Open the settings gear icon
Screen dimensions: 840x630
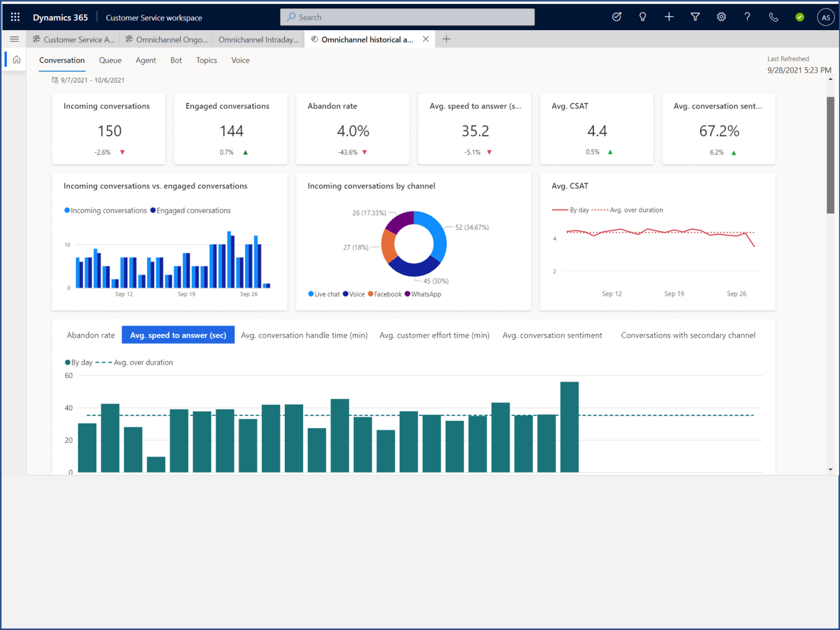tap(721, 17)
